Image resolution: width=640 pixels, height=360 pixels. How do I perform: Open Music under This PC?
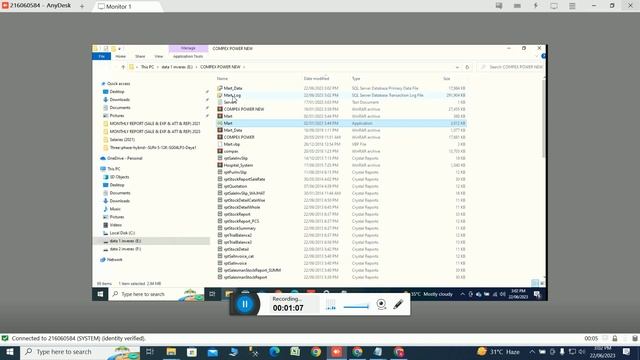click(x=115, y=209)
